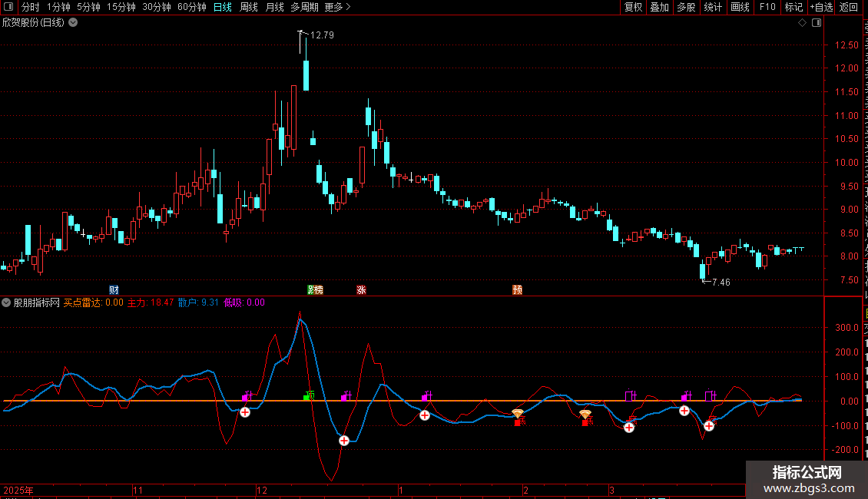Toggle the right side panel icon
The width and height of the screenshot is (868, 499).
[817, 23]
